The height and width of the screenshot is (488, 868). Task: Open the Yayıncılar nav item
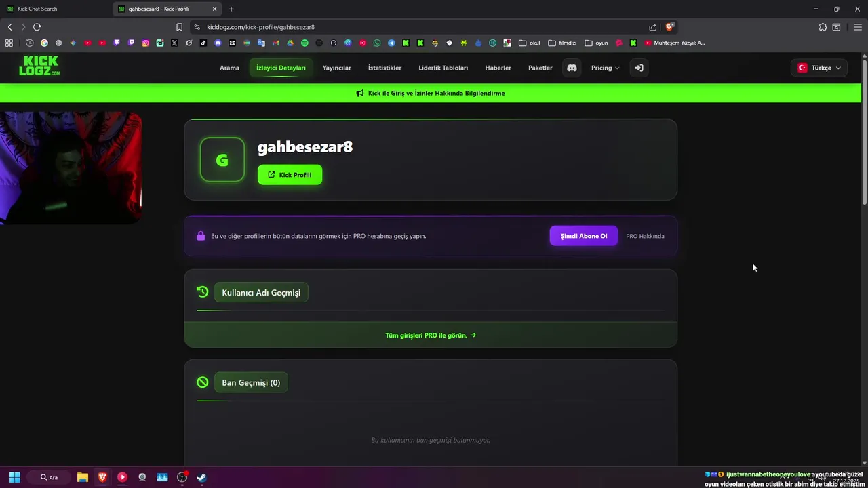pyautogui.click(x=337, y=68)
